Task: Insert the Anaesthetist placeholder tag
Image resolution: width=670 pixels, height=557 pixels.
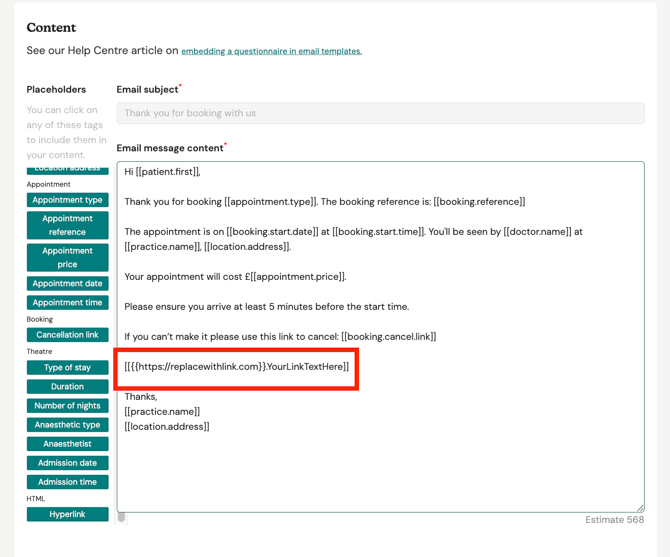Action: click(x=67, y=444)
